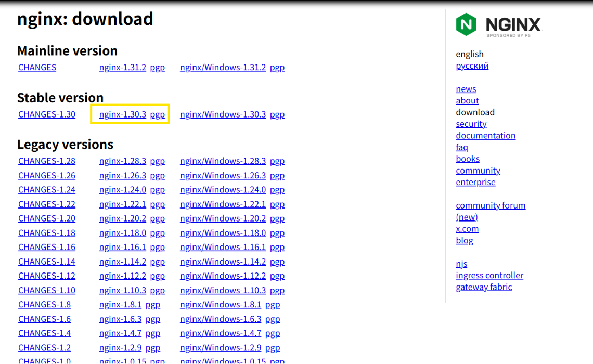Download nginx/Windows-1.30.3
The width and height of the screenshot is (593, 364).
[x=223, y=114]
